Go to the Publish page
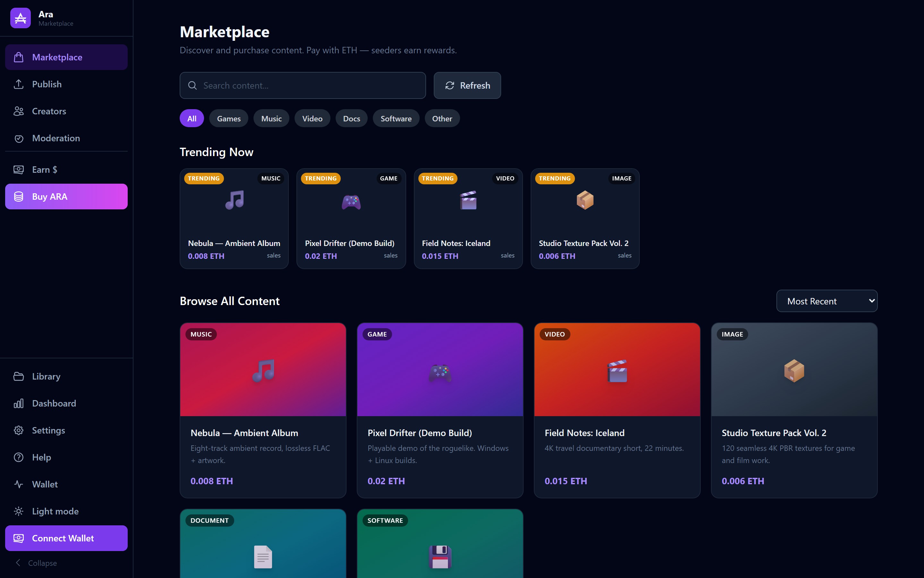The image size is (924, 578). [66, 84]
